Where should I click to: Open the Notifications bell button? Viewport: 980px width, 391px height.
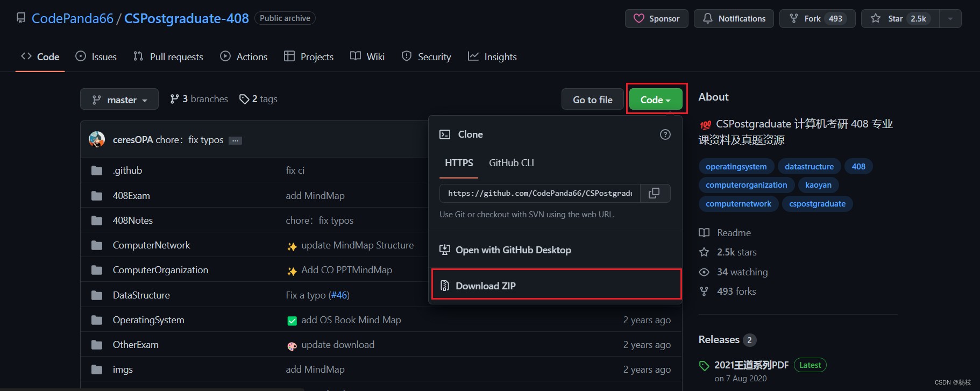click(x=734, y=18)
